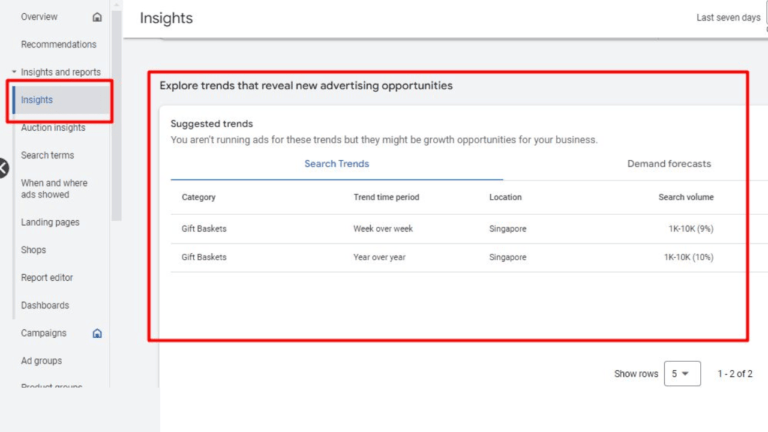Screen dimensions: 768x432
Task: Click the sidebar vertical scrollbar
Action: 116,115
